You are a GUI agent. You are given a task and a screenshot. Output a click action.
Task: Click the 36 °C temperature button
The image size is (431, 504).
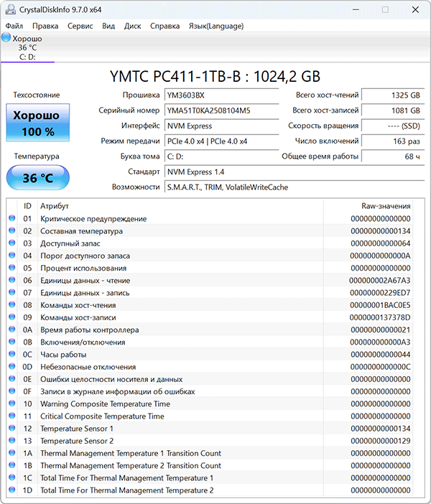point(38,178)
